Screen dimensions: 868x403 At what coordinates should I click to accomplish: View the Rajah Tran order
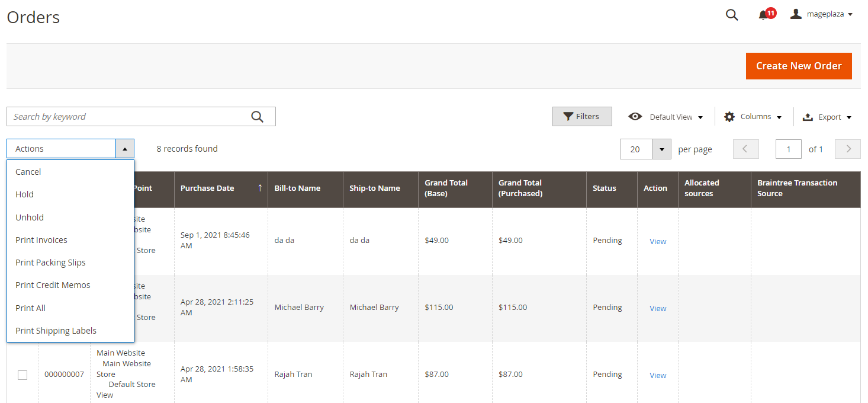(x=658, y=375)
